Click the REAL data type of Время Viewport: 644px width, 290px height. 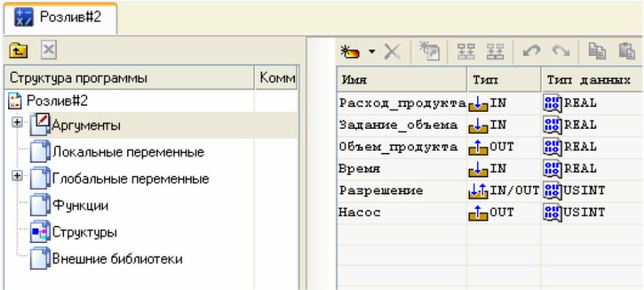click(593, 169)
